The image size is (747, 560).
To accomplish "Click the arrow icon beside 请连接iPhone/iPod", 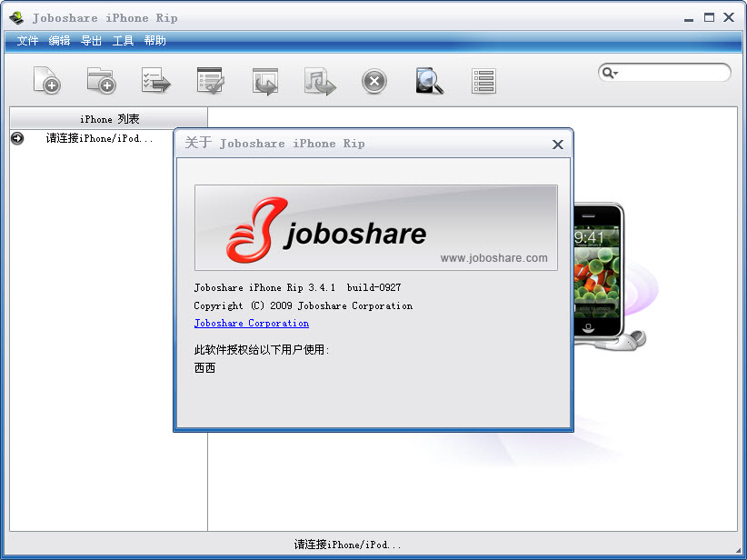I will (x=17, y=138).
